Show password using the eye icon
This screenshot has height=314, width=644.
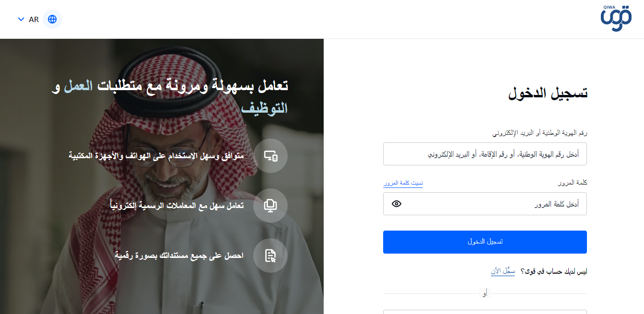[396, 204]
